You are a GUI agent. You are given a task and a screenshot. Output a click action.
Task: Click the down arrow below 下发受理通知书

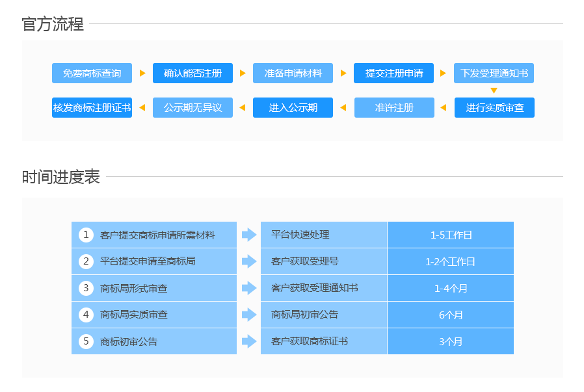pyautogui.click(x=494, y=91)
